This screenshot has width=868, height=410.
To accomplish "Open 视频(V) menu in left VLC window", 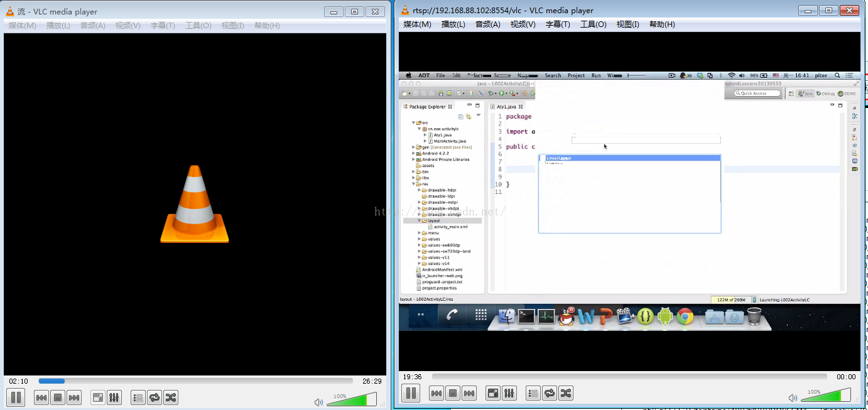I will (128, 25).
